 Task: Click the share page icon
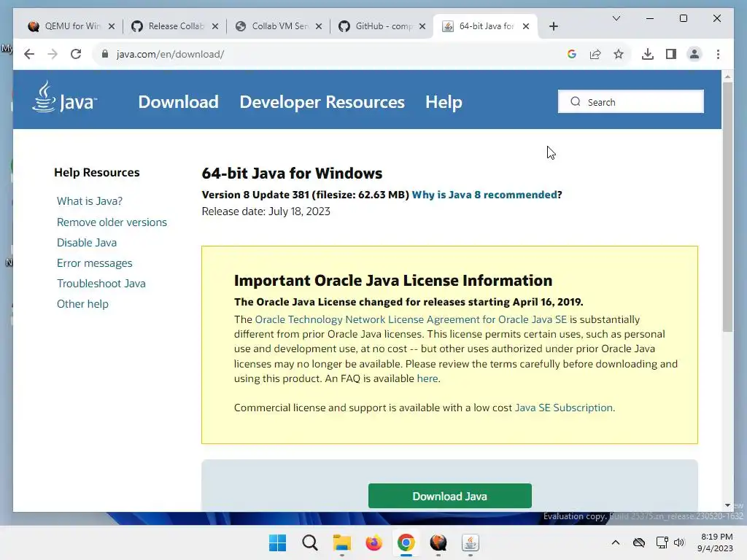(x=595, y=54)
